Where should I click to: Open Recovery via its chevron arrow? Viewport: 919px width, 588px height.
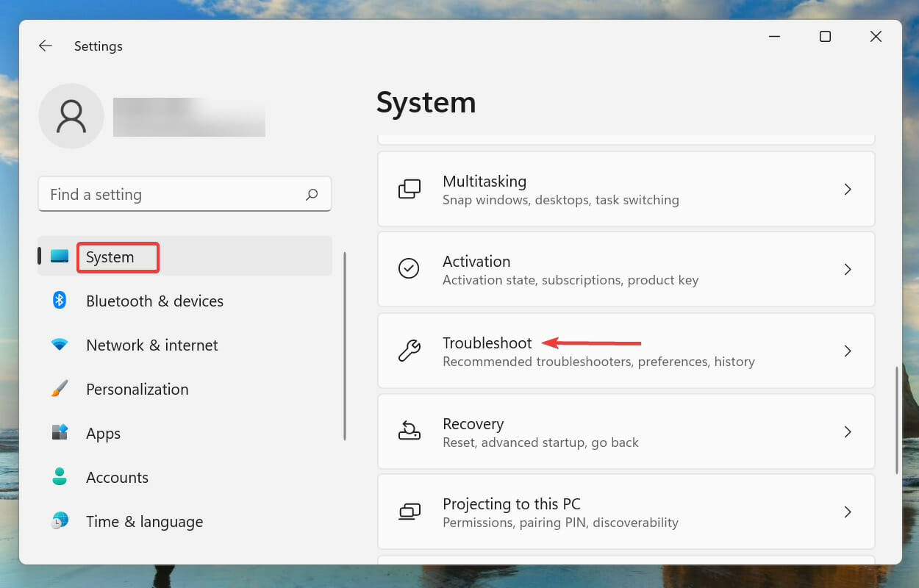(847, 431)
